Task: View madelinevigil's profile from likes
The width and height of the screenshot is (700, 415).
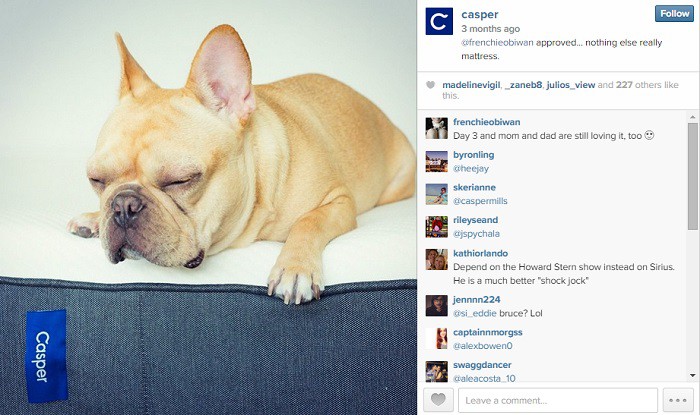Action: (471, 85)
